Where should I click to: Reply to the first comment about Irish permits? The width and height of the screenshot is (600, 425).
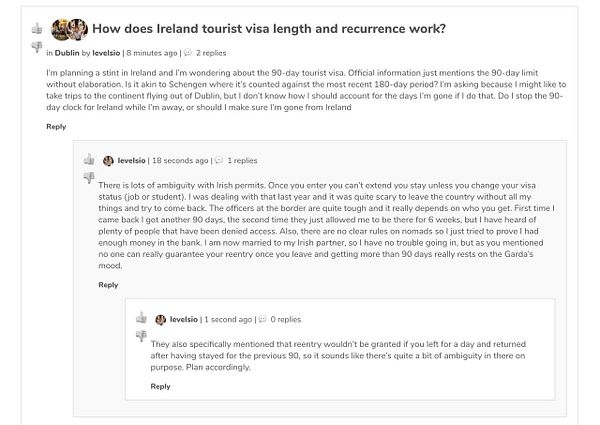coord(108,285)
